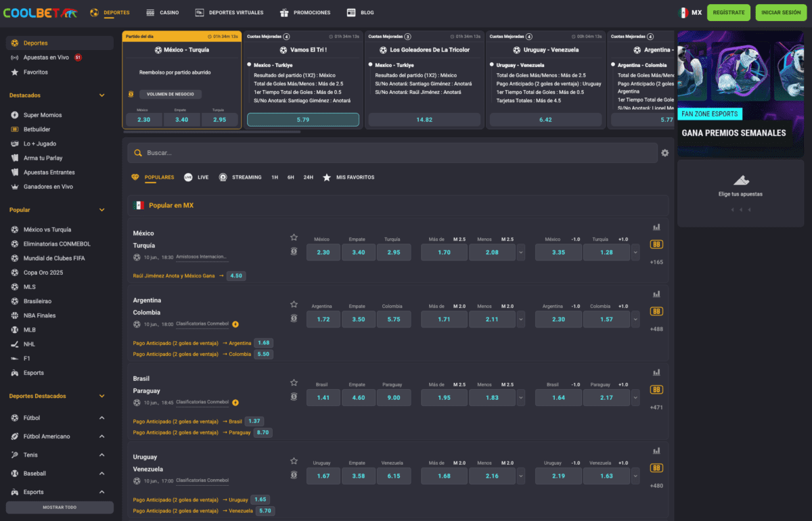Image resolution: width=812 pixels, height=521 pixels.
Task: Collapse the Destacados sidebar section
Action: (x=102, y=95)
